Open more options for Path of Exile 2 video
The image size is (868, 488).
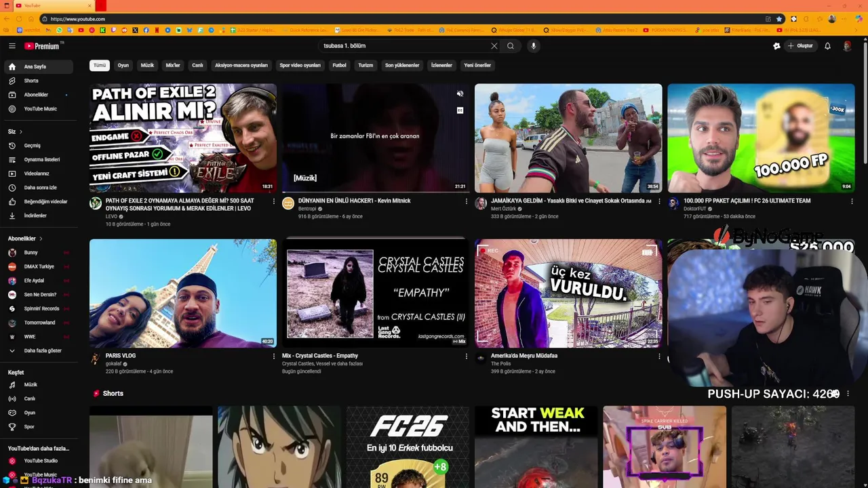point(274,201)
